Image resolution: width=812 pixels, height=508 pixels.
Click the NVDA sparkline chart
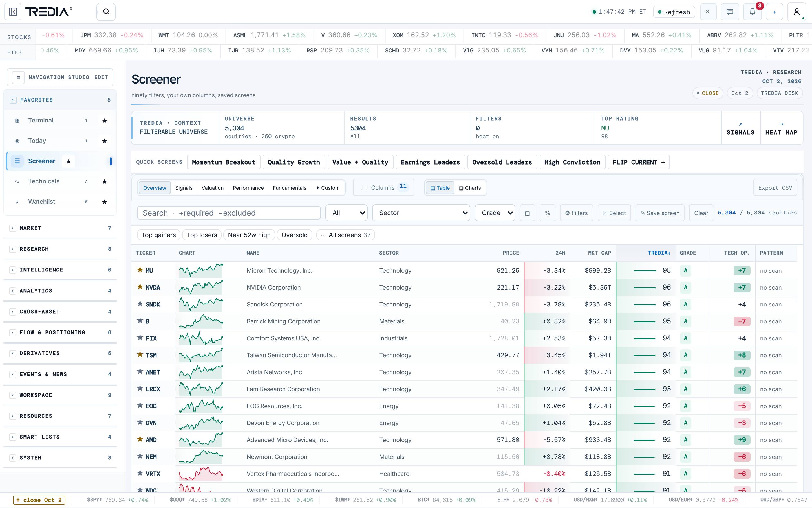tap(201, 287)
